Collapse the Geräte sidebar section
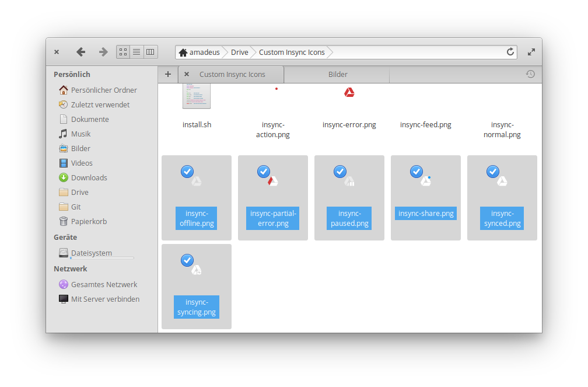The width and height of the screenshot is (588, 387). [x=65, y=237]
